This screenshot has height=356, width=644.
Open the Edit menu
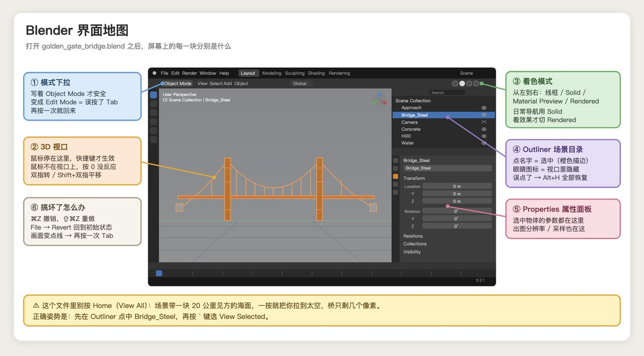[x=175, y=73]
